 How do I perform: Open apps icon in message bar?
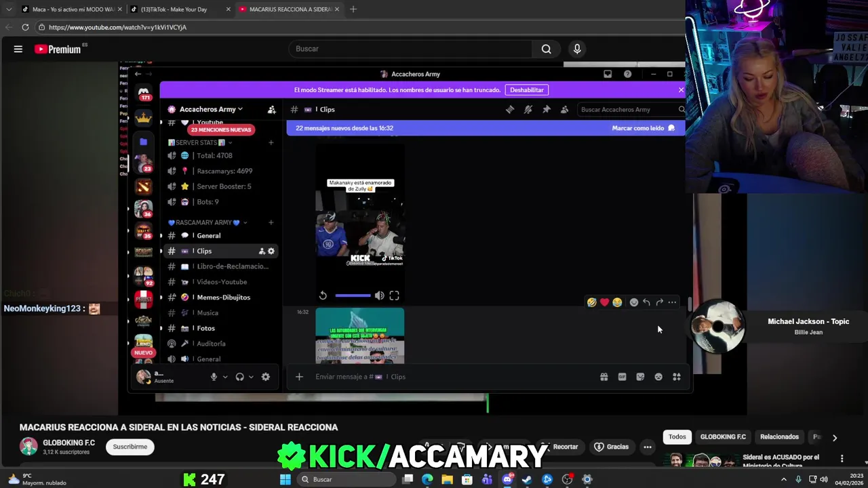677,377
